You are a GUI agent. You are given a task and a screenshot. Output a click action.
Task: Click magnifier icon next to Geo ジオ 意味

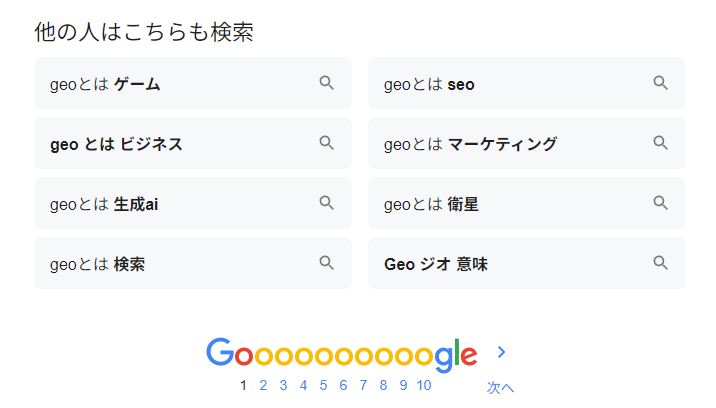[660, 263]
